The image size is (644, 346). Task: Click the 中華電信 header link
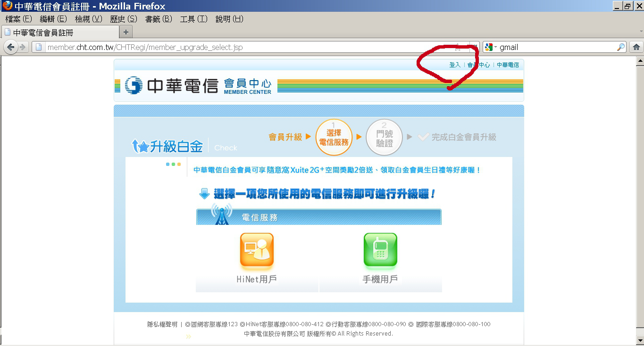[508, 65]
